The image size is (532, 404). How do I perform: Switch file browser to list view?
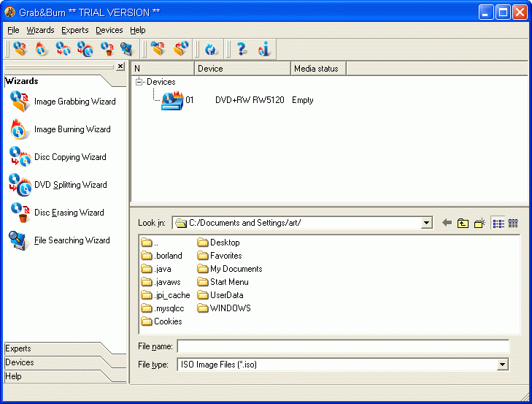pos(498,224)
